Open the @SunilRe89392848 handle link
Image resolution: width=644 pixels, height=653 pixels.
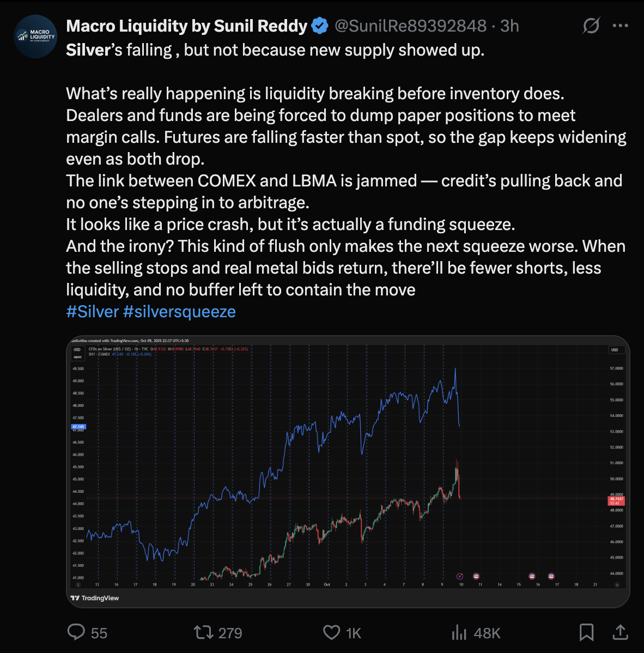point(410,26)
